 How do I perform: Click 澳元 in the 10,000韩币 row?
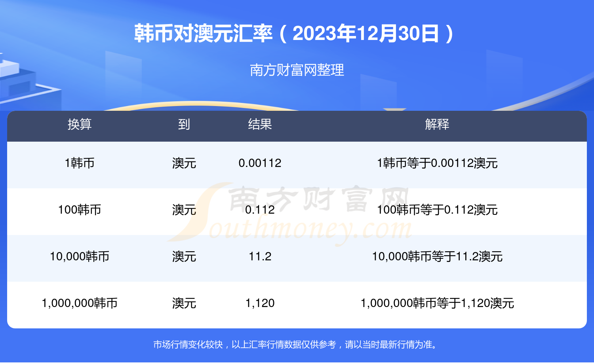184,256
